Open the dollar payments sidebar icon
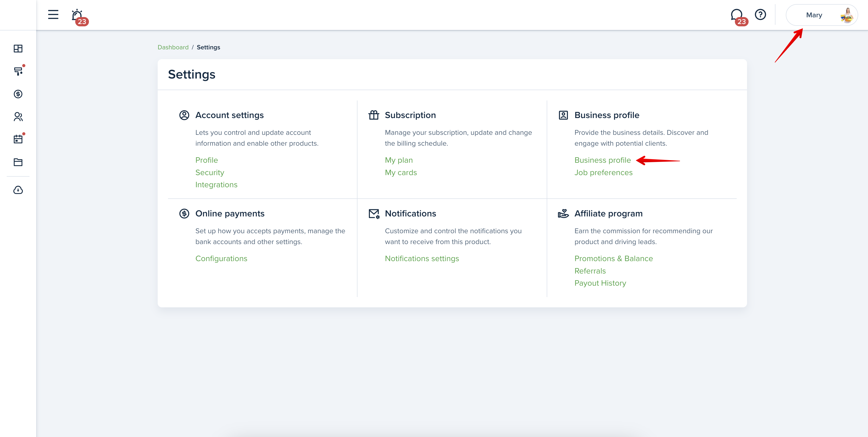Screen dimensions: 868x437 pyautogui.click(x=18, y=94)
